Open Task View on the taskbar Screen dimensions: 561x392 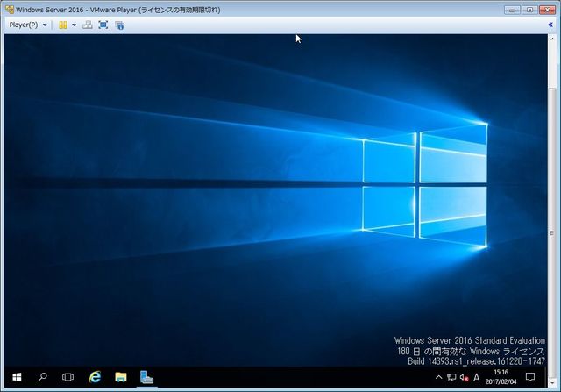click(x=67, y=377)
